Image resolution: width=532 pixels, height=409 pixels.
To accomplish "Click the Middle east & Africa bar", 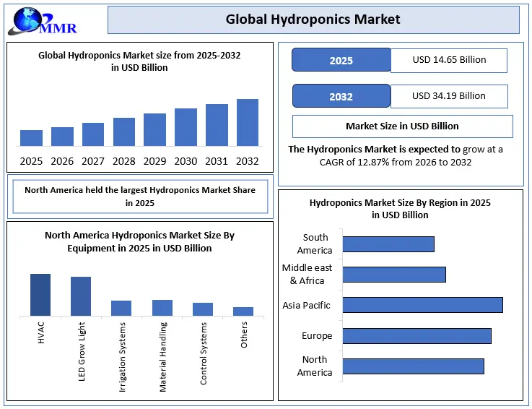I will [x=394, y=275].
